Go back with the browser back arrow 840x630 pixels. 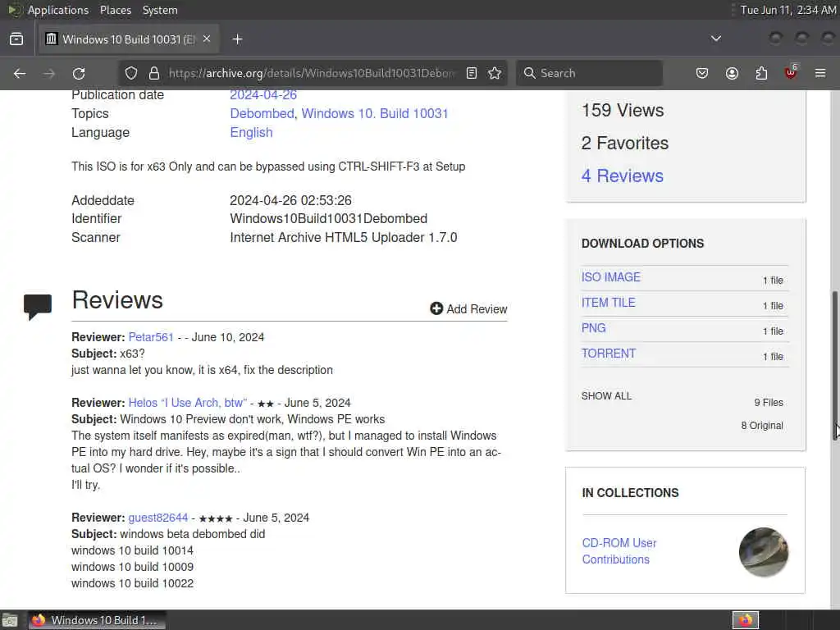(20, 73)
